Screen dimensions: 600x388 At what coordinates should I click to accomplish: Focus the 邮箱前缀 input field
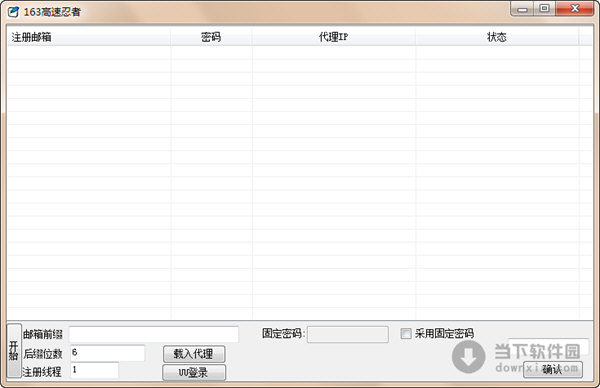(x=154, y=334)
